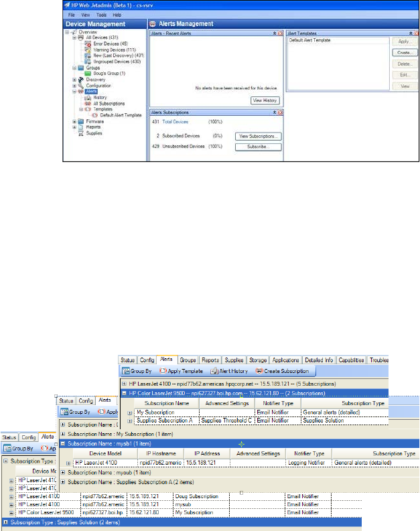
Task: Collapse the Subscription Name mysb1 group
Action: [63, 444]
